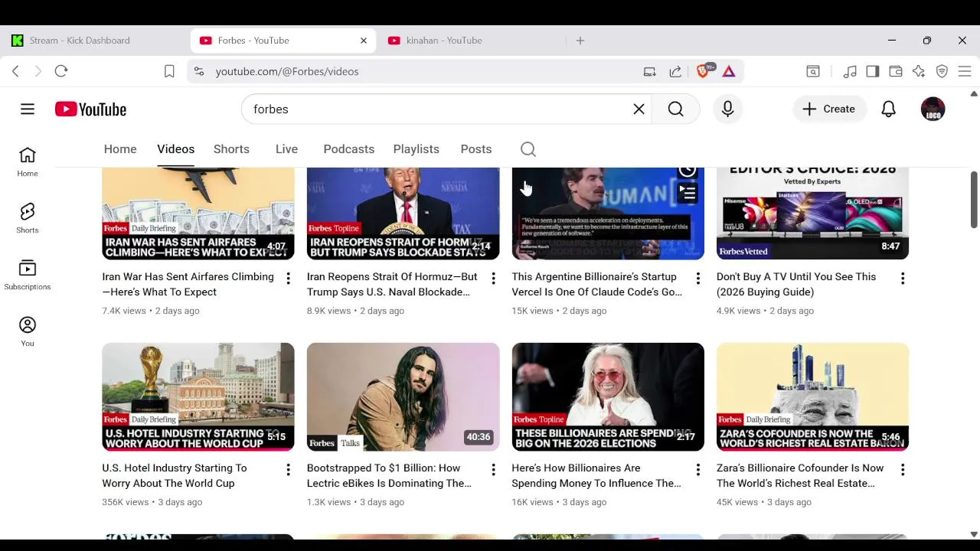This screenshot has width=980, height=551.
Task: Toggle the browser sidebar panel icon
Action: (873, 71)
